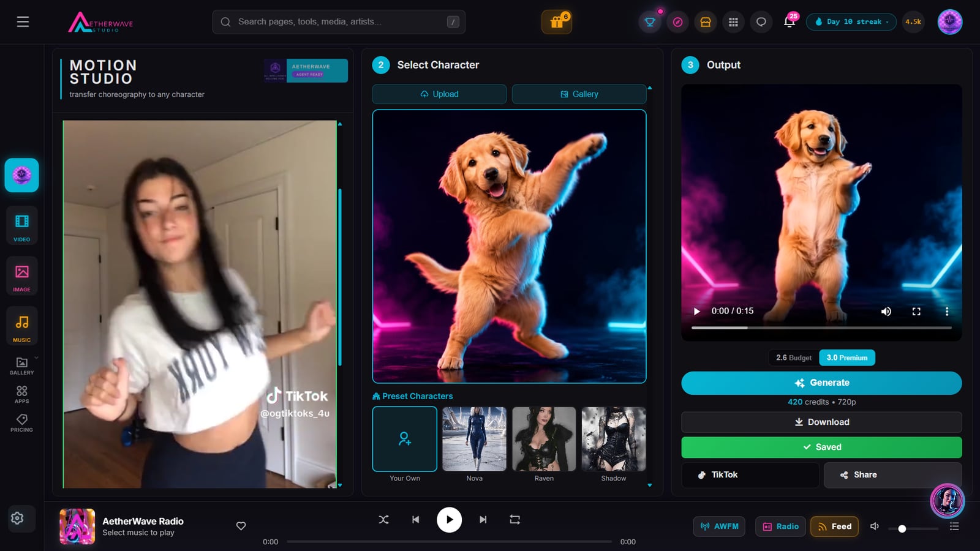Open output video more options menu
The height and width of the screenshot is (551, 980).
[x=947, y=312]
